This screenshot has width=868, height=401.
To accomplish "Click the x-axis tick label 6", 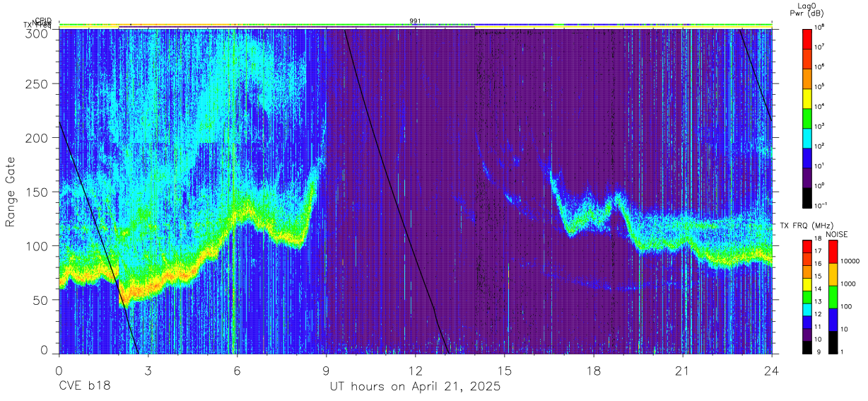I will pyautogui.click(x=237, y=371).
